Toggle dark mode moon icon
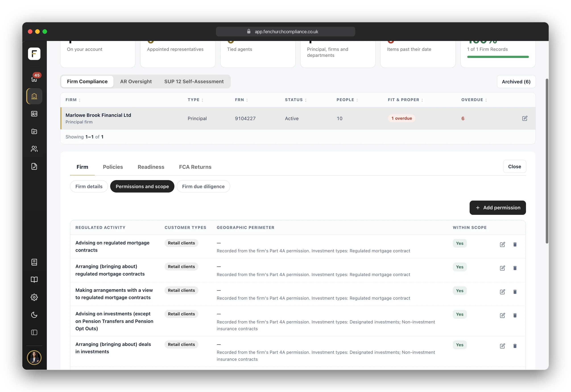 [34, 315]
